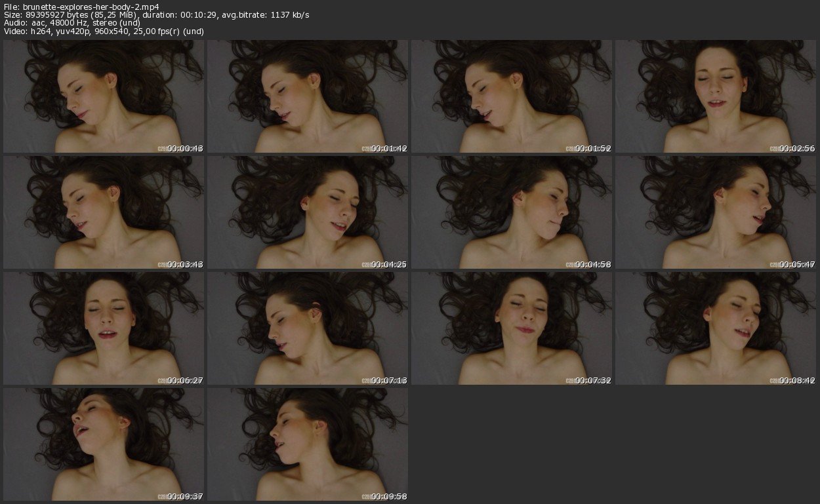Click the frame timestamped 00:03:43
Viewport: 820px width, 504px height.
[x=104, y=212]
